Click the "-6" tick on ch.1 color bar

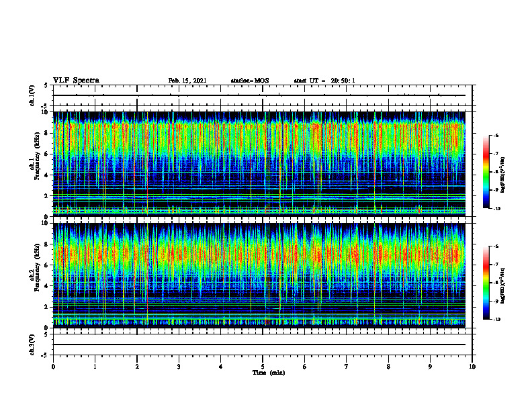tap(496, 135)
